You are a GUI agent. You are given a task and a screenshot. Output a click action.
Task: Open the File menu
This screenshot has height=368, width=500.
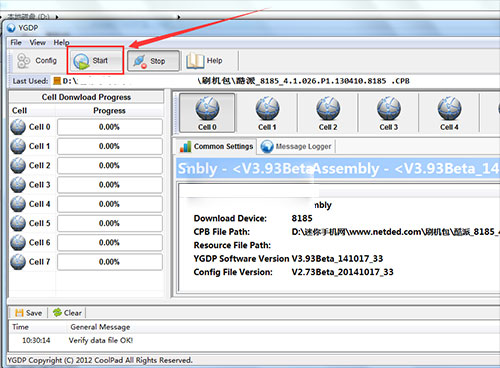click(x=16, y=42)
